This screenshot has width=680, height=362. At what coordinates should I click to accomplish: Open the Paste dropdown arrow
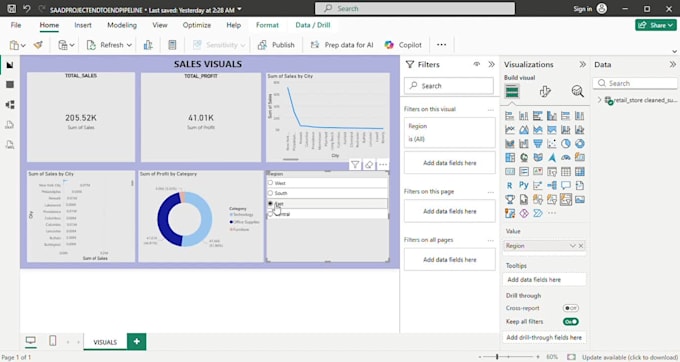(23, 45)
